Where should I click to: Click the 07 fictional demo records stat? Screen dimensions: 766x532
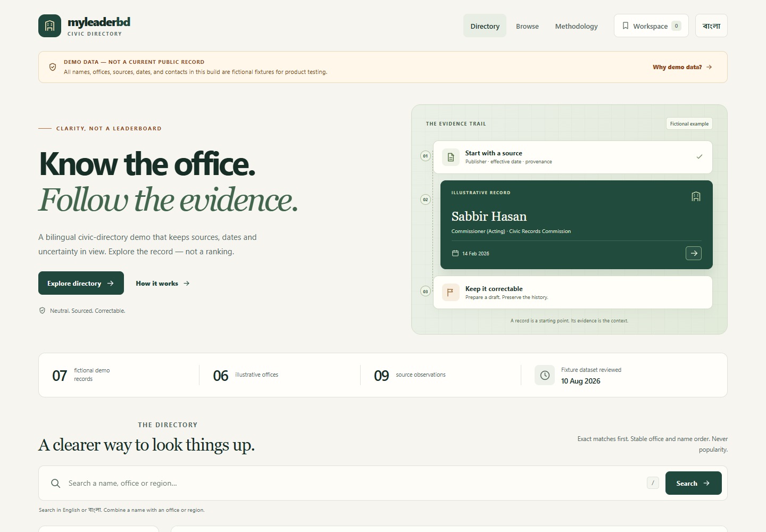click(x=81, y=375)
